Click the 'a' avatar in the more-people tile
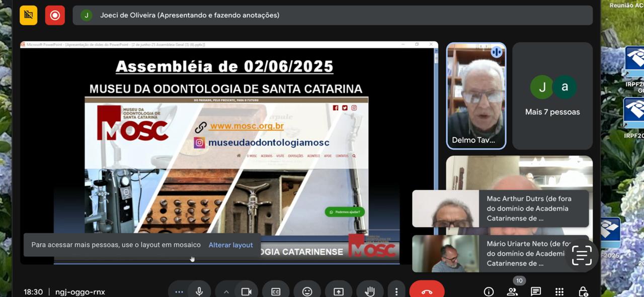The height and width of the screenshot is (297, 644). [x=565, y=87]
